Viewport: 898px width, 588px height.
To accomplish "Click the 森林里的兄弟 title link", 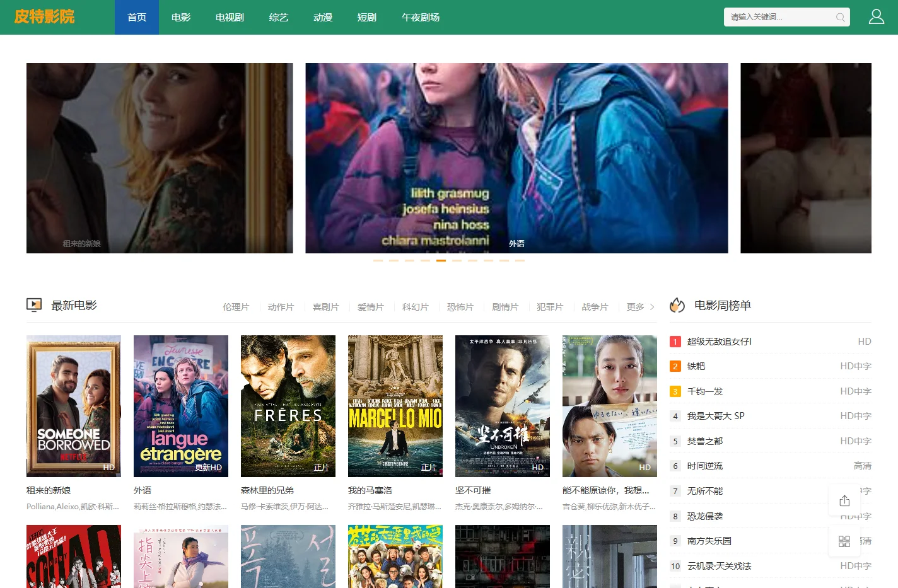I will [267, 490].
